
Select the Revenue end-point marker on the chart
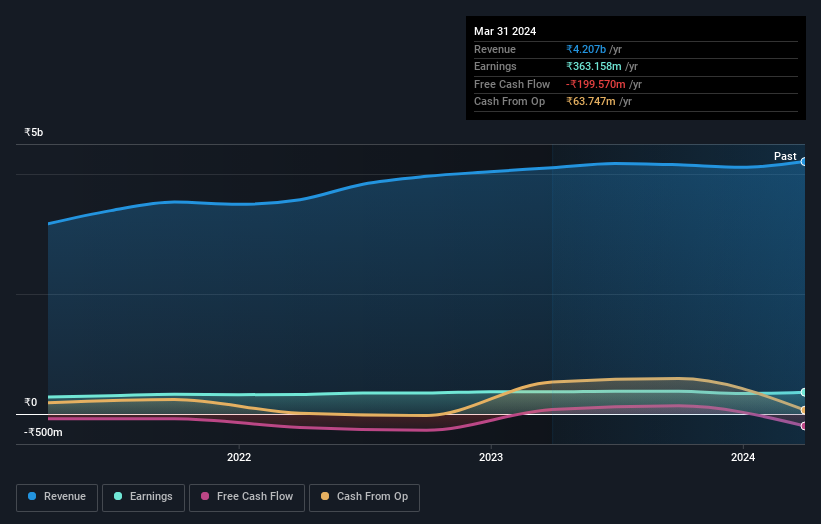tap(804, 162)
